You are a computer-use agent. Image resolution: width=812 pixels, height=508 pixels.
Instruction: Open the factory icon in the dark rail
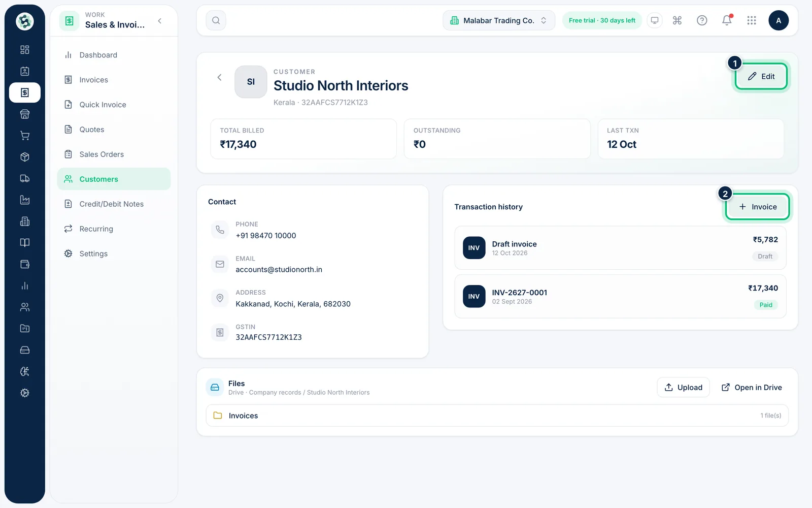[24, 200]
